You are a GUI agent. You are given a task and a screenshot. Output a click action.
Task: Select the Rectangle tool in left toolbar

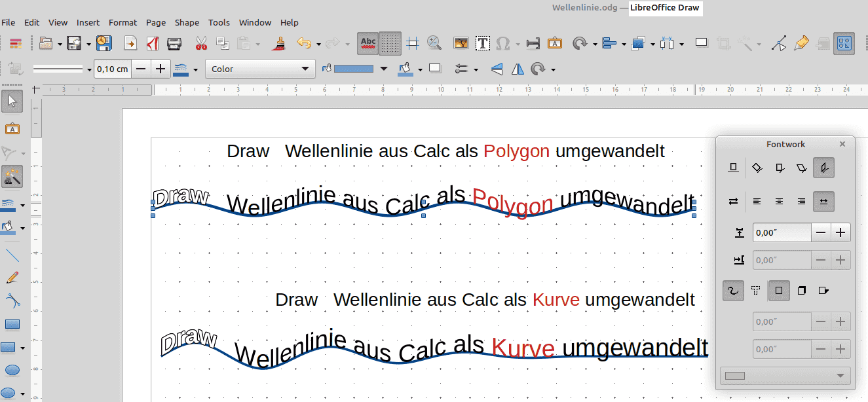[x=12, y=324]
